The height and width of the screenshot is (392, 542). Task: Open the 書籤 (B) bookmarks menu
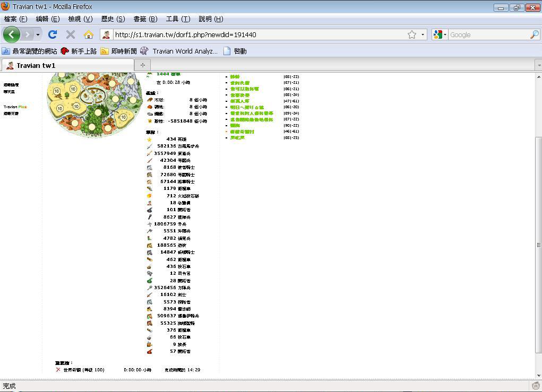pyautogui.click(x=145, y=19)
